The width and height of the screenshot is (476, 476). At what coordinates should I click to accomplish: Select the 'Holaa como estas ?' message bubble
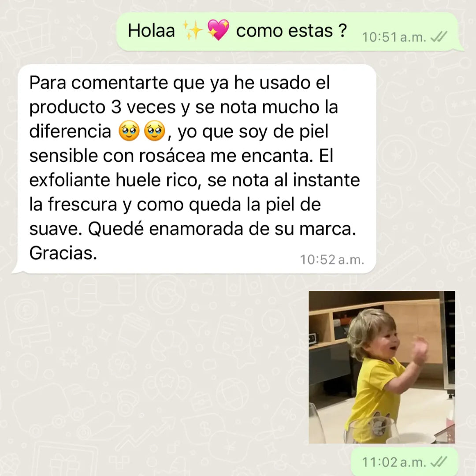[x=287, y=32]
